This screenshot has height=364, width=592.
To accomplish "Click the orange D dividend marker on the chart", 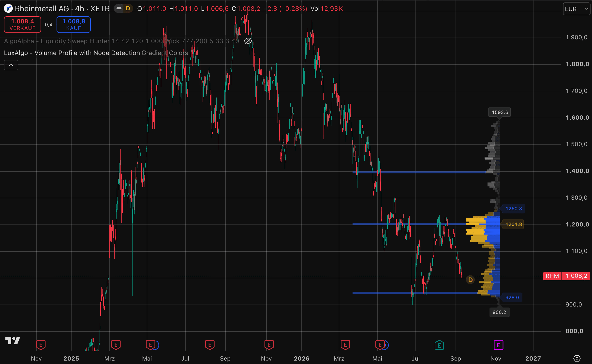I will pos(470,280).
